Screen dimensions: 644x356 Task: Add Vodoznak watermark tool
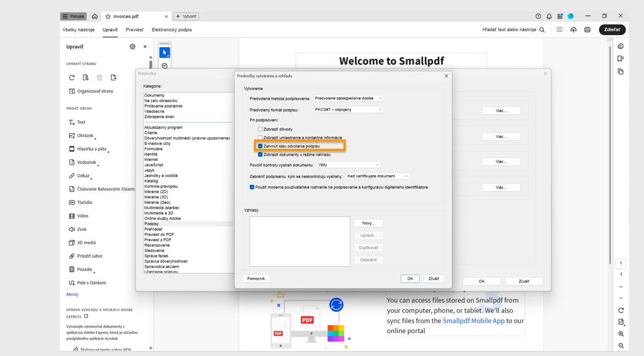[x=84, y=162]
